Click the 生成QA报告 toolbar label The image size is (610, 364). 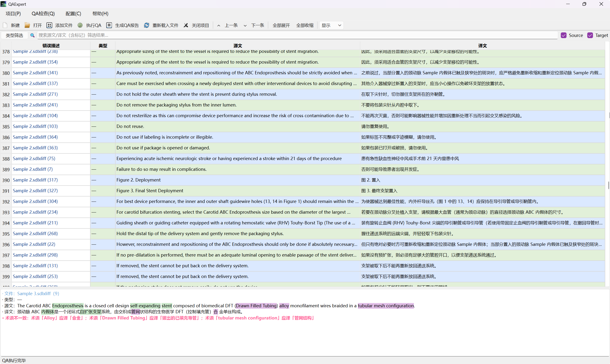pos(127,25)
